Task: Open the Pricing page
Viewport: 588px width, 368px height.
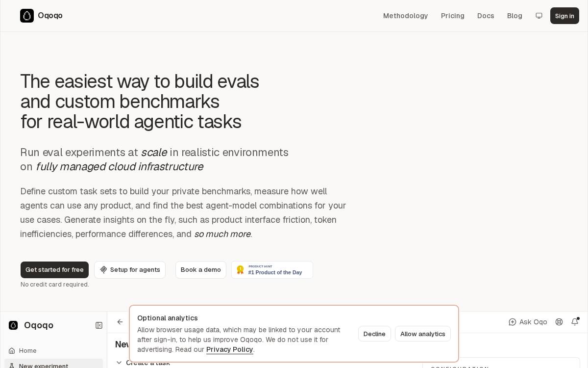Action: click(452, 16)
